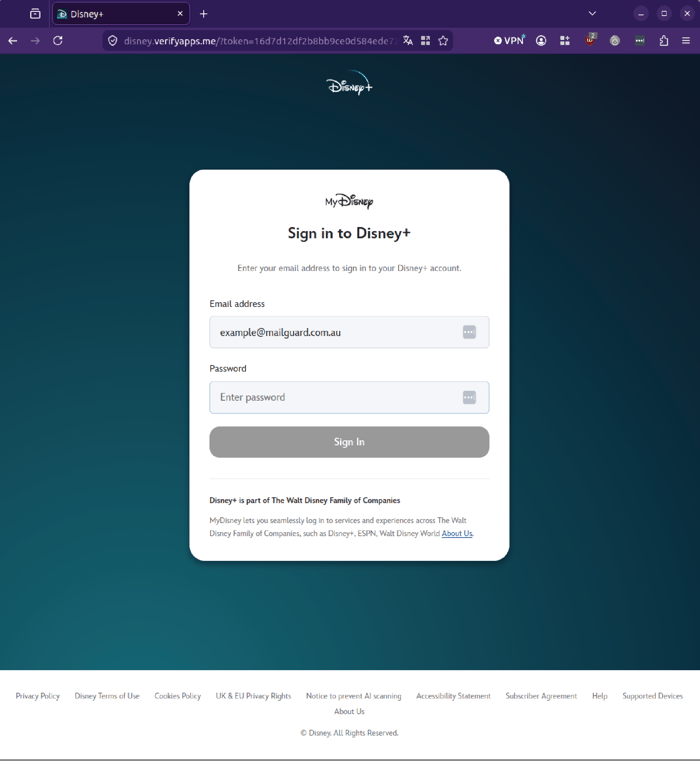Open the footer About Us link
The image size is (700, 761).
coord(349,711)
